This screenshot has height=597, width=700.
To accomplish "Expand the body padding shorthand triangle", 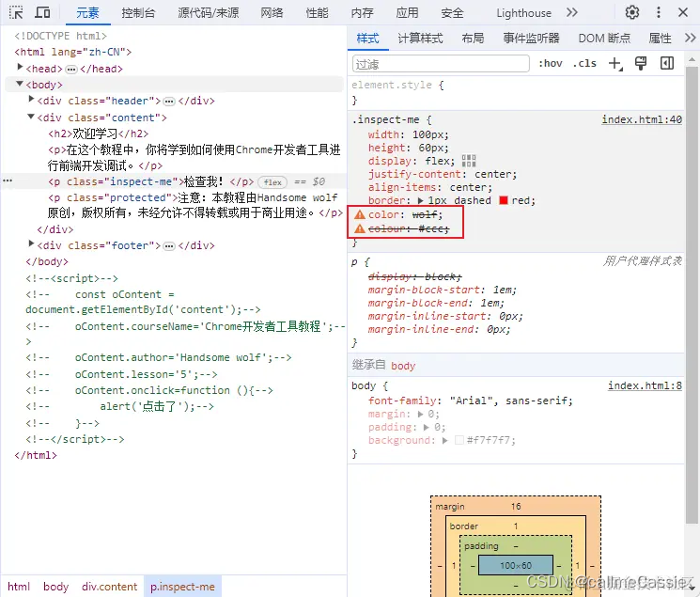I will [x=427, y=427].
